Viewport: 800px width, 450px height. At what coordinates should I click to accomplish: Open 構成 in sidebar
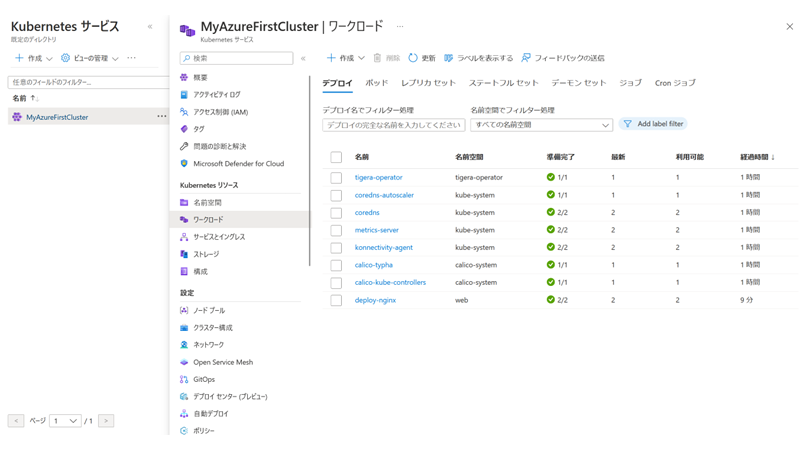(194, 271)
